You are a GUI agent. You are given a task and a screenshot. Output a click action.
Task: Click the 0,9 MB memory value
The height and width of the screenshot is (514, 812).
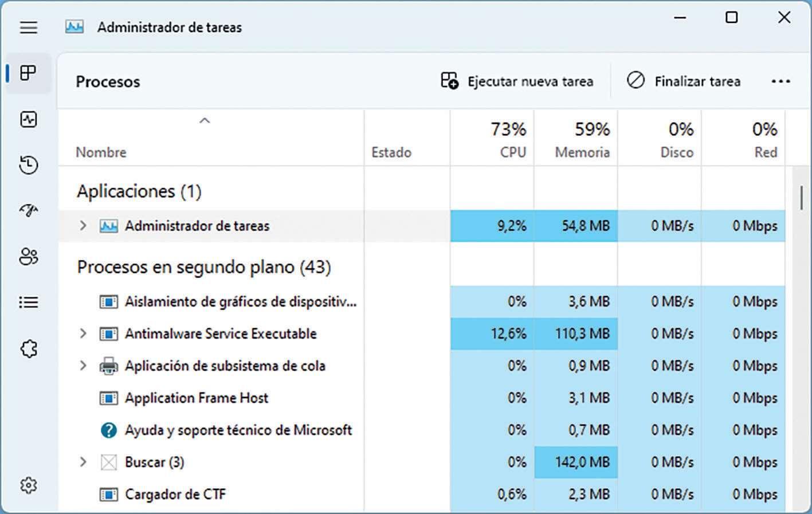[x=589, y=366]
